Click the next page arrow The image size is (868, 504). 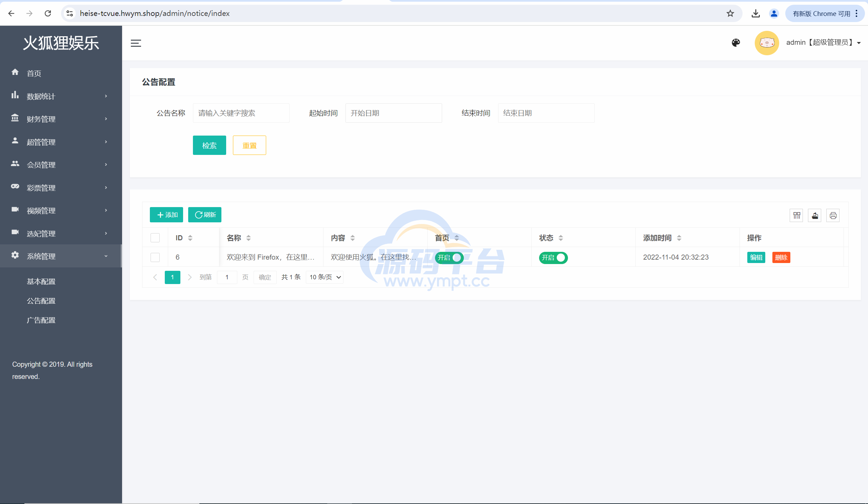(190, 278)
